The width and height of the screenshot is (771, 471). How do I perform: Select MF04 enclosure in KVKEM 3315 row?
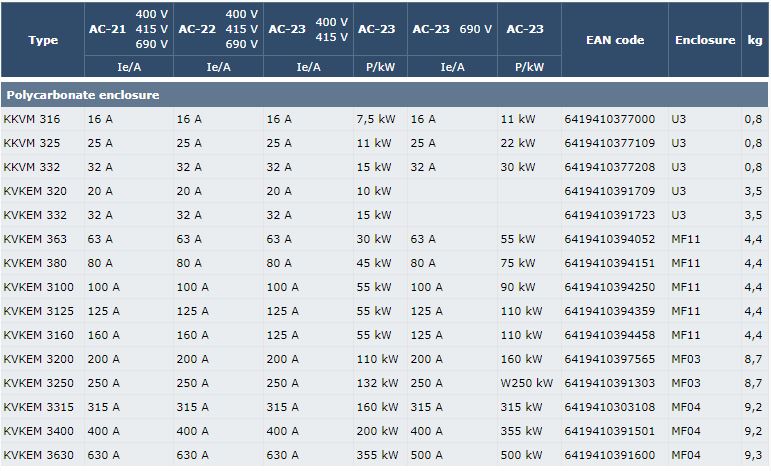(686, 407)
